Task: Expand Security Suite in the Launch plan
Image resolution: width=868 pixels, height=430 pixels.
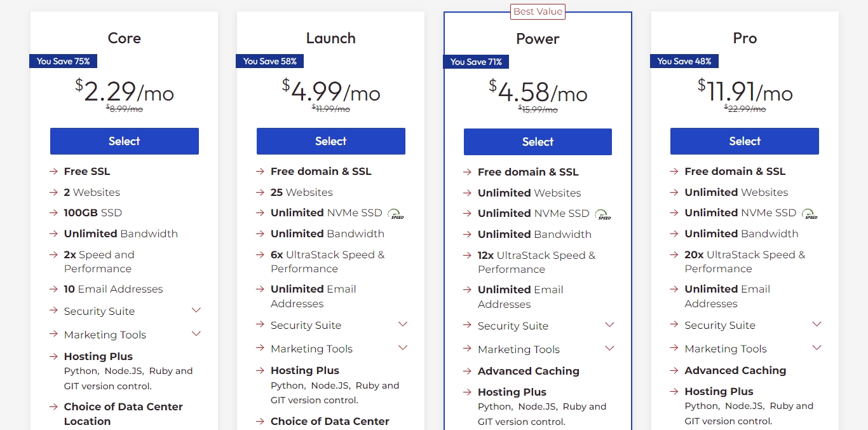Action: (x=403, y=324)
